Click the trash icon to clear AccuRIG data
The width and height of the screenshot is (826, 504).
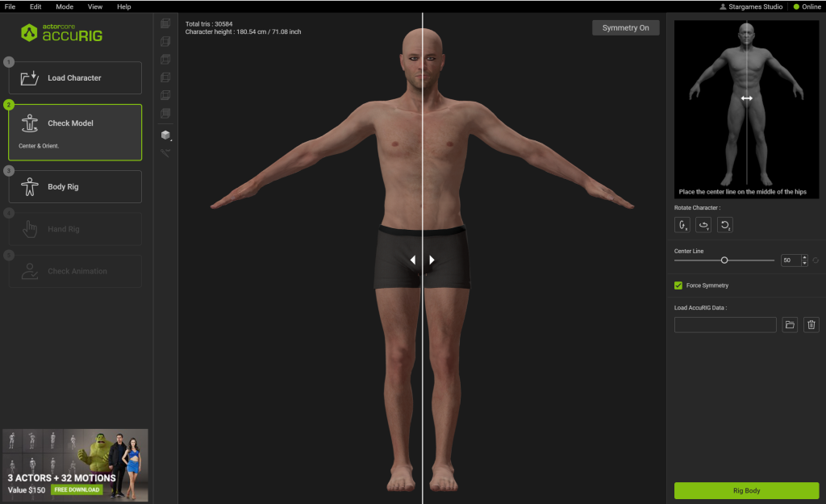tap(811, 325)
